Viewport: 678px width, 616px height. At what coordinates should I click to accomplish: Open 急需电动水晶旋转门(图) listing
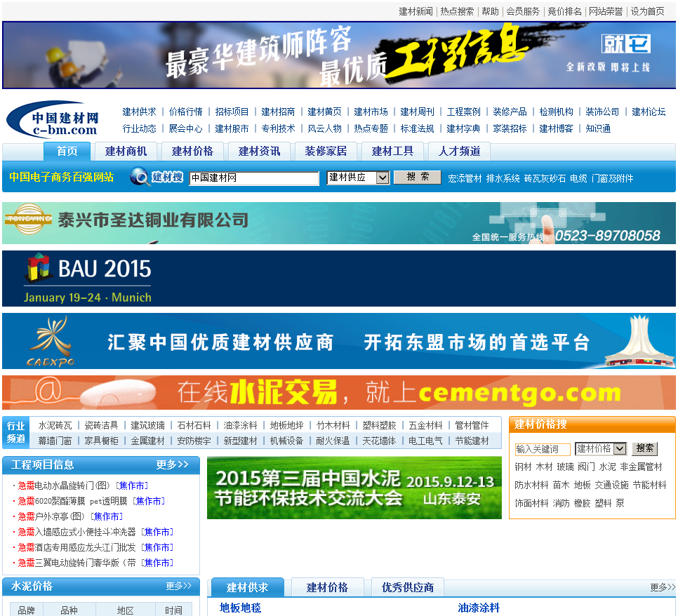tap(64, 486)
